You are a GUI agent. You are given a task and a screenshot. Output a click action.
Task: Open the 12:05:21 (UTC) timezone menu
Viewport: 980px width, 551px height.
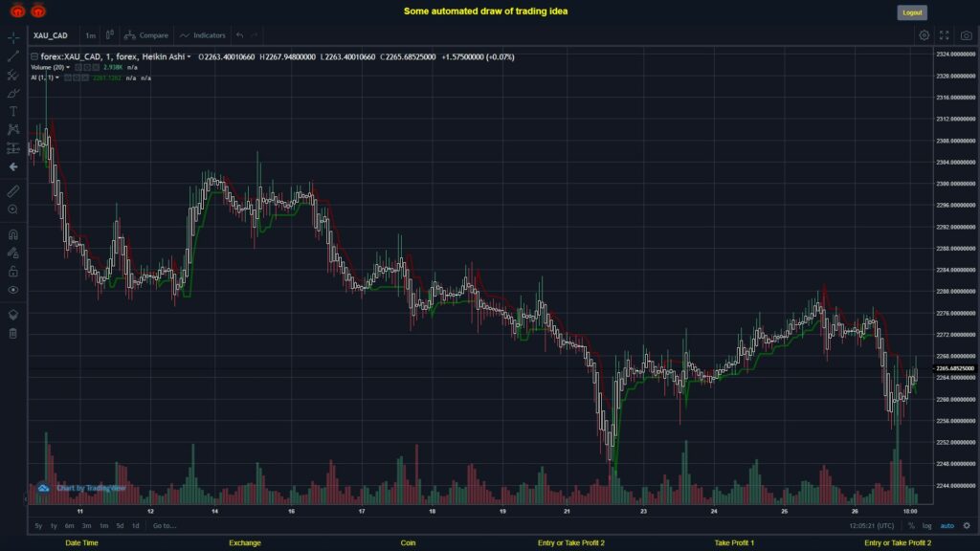tap(871, 526)
